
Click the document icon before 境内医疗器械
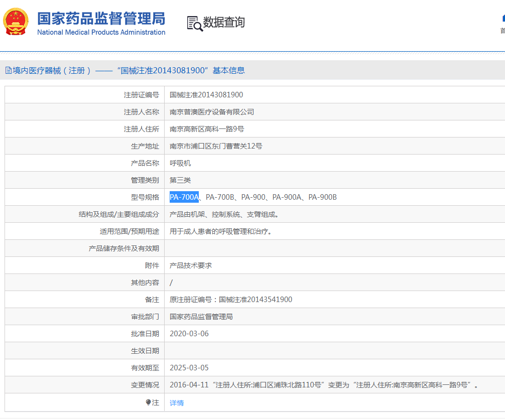tap(9, 70)
